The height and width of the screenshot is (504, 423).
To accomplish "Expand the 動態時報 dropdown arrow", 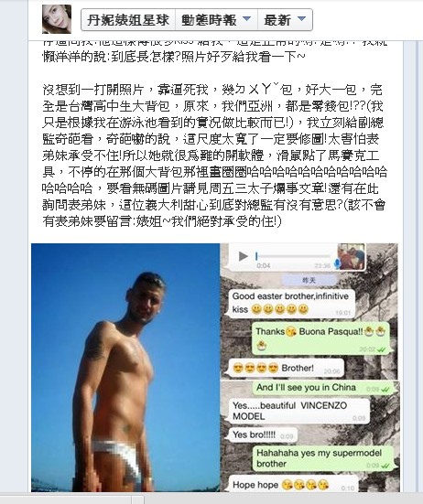I will [246, 18].
